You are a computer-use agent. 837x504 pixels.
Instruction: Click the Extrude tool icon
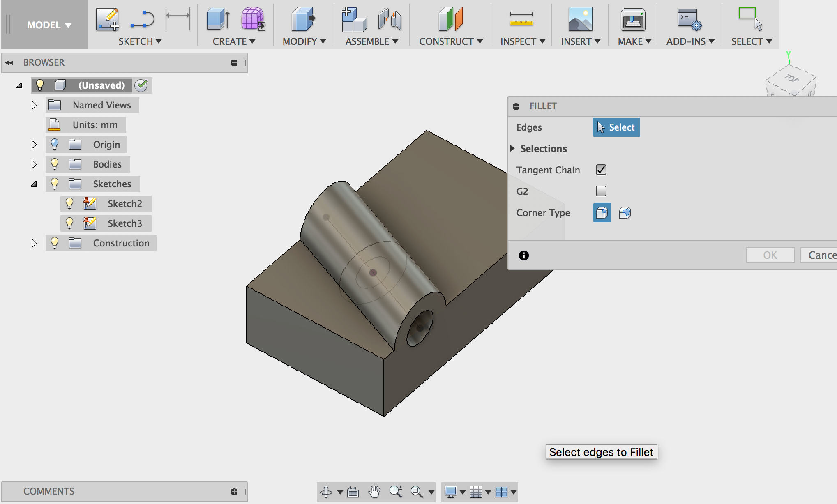tap(219, 19)
